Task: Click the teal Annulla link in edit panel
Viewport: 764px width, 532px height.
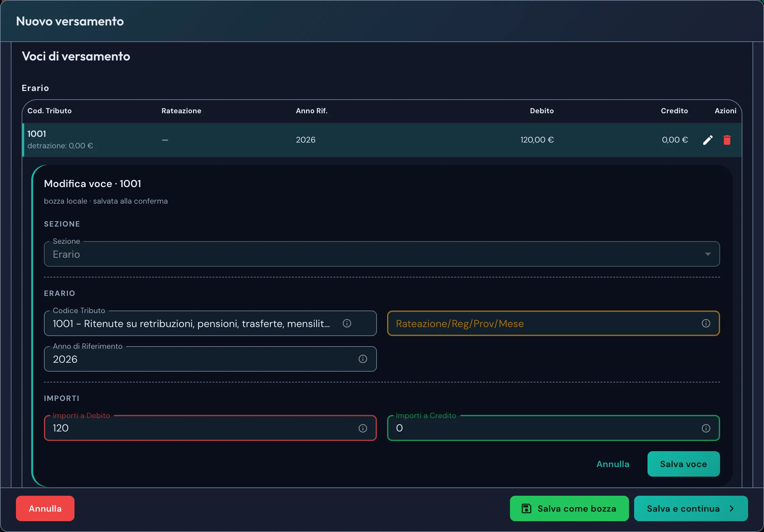Action: click(x=612, y=464)
